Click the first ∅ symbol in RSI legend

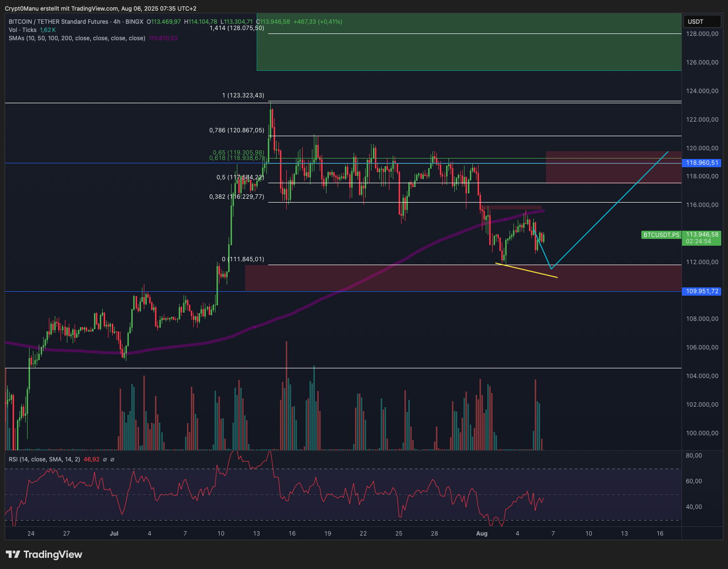coord(105,459)
